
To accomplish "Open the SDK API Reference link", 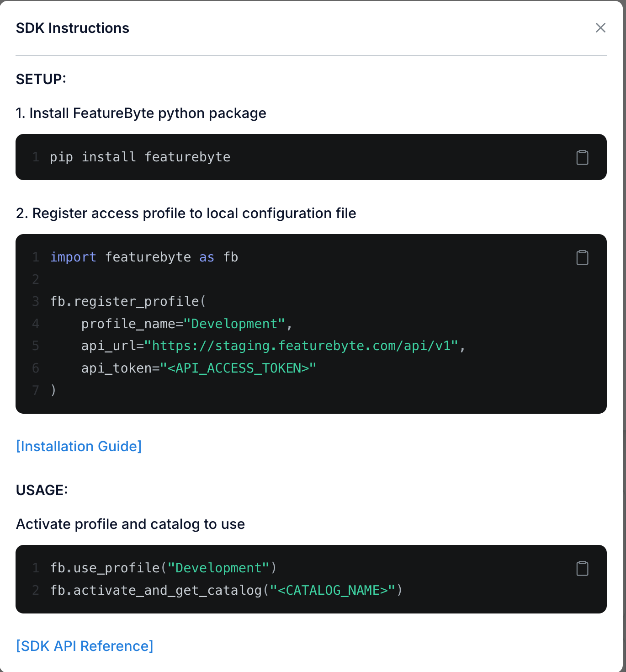I will (84, 646).
